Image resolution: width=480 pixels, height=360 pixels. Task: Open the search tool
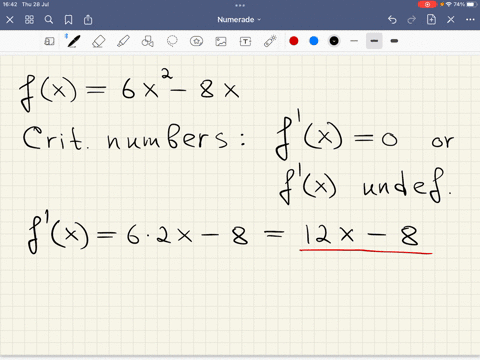[49, 20]
